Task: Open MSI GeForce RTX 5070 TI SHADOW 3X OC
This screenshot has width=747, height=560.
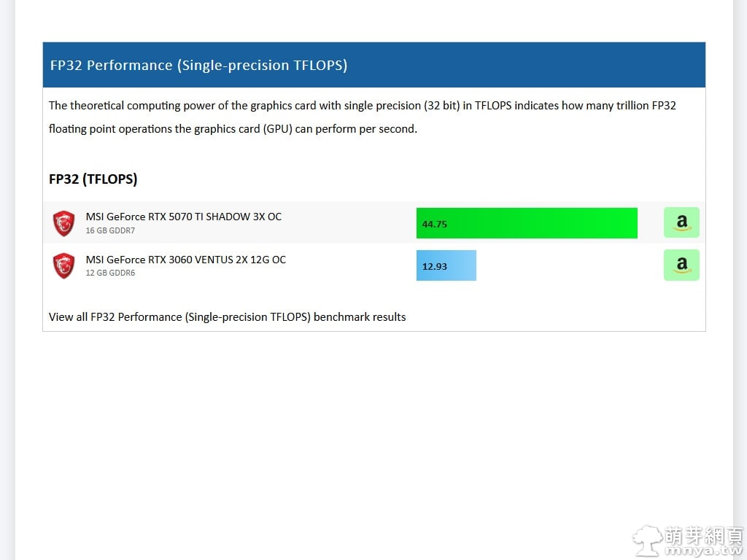Action: click(x=183, y=217)
